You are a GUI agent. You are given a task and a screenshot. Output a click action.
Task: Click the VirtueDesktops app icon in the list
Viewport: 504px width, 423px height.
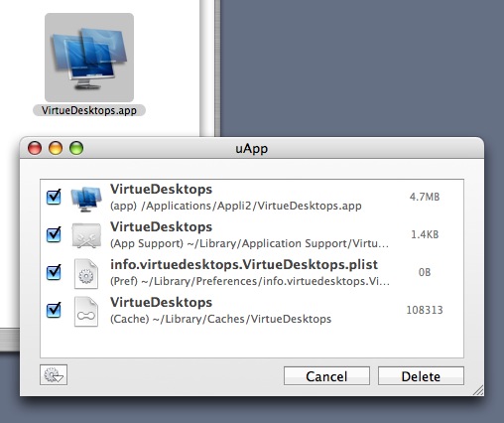click(x=86, y=199)
